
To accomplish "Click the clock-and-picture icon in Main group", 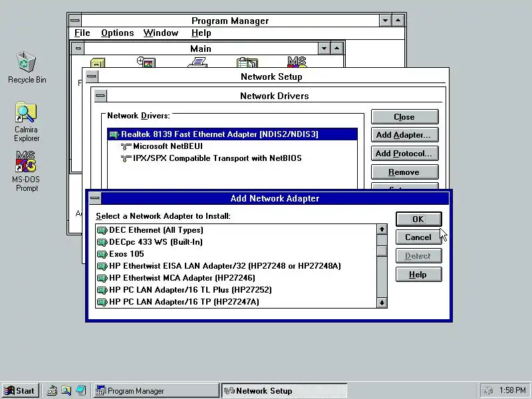I will (146, 62).
